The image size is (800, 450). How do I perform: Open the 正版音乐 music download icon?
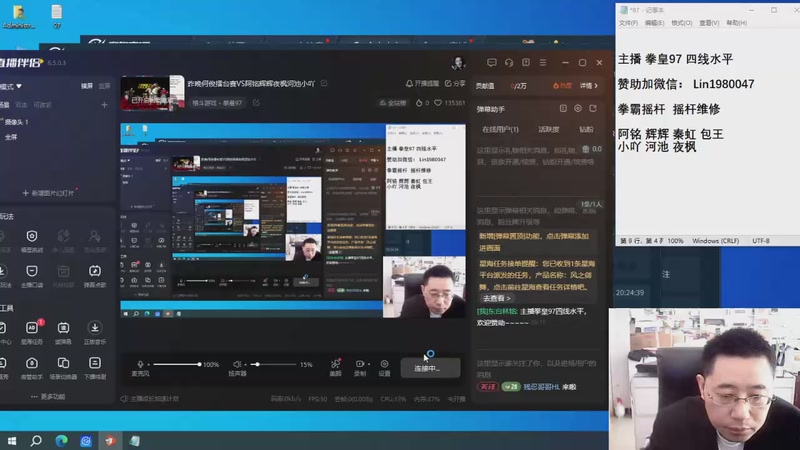(x=94, y=328)
